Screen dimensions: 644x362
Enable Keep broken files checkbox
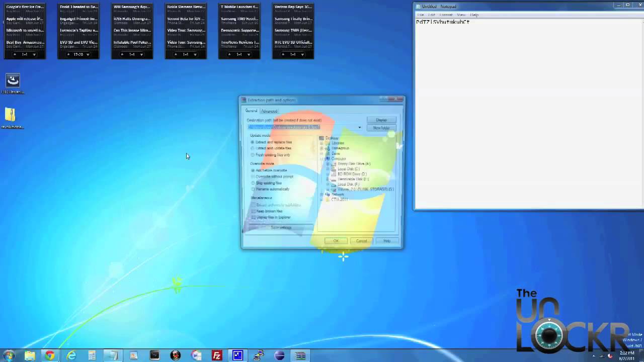(x=267, y=211)
